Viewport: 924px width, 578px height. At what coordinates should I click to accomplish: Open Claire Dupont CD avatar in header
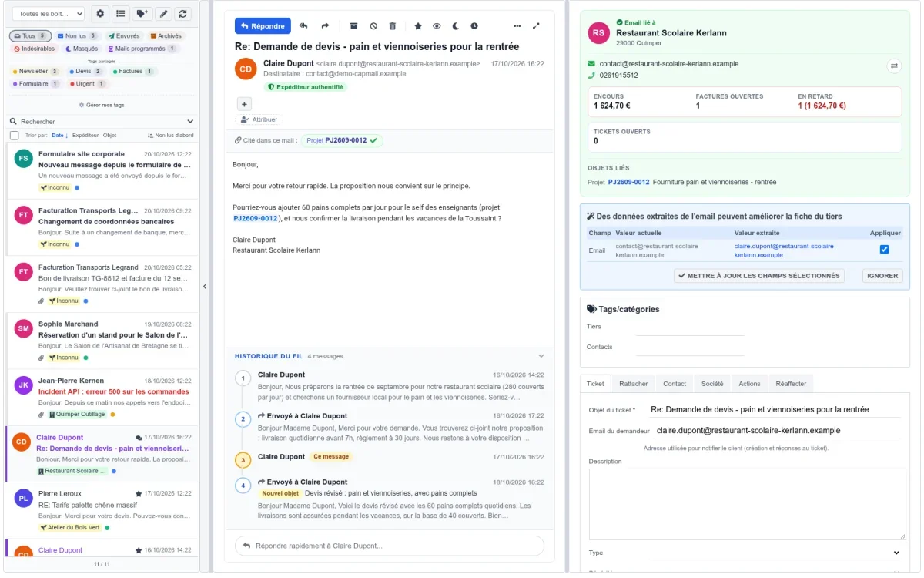pyautogui.click(x=246, y=69)
